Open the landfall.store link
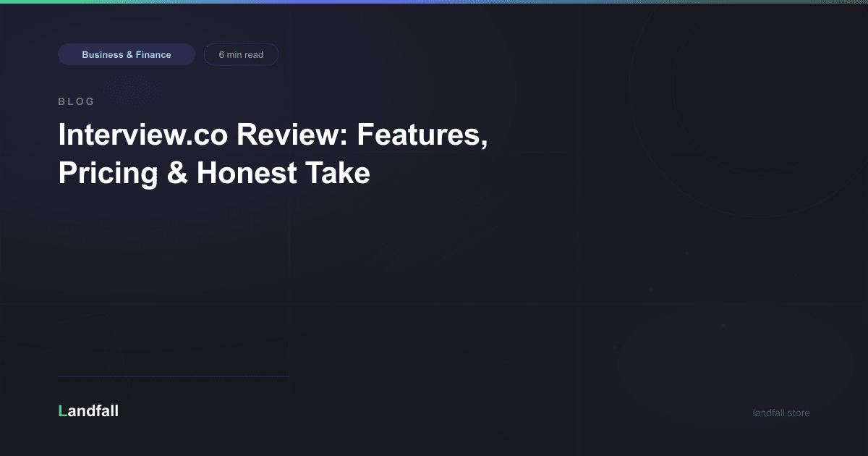Viewport: 868px width, 456px height. (780, 413)
